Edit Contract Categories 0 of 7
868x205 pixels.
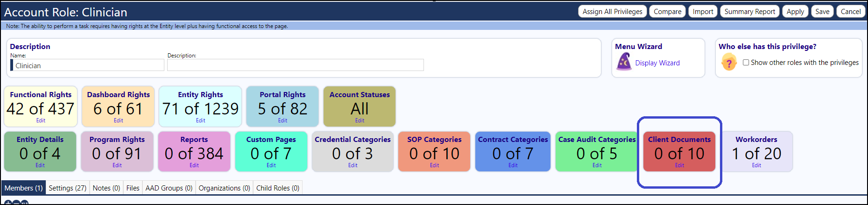pyautogui.click(x=513, y=165)
